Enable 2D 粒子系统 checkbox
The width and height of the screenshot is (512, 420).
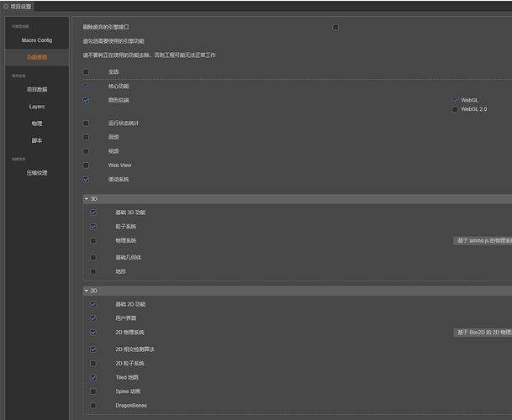click(x=93, y=363)
